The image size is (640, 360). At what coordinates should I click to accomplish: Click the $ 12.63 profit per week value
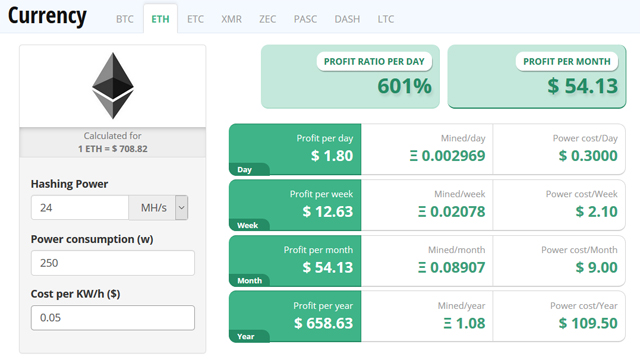click(x=327, y=212)
